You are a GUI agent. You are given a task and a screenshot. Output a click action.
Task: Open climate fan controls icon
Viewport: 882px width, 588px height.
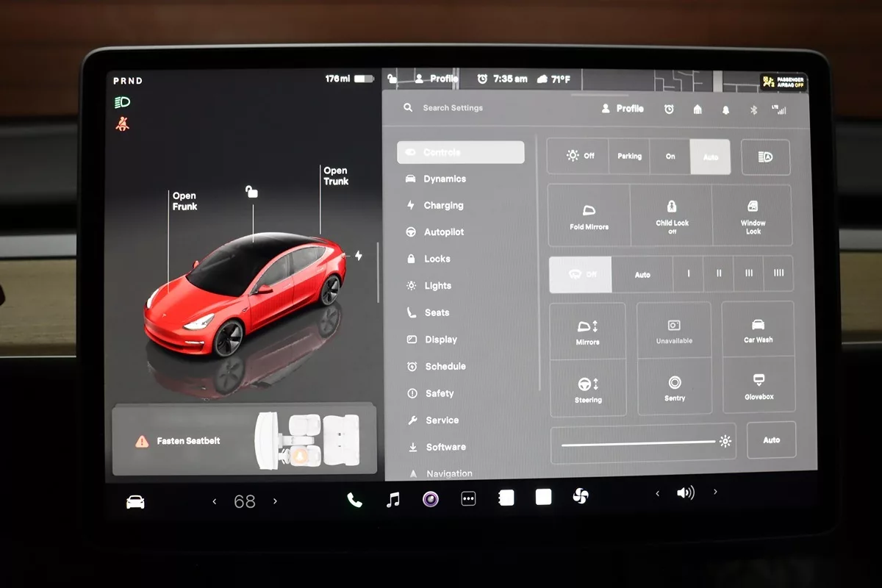[x=581, y=498]
